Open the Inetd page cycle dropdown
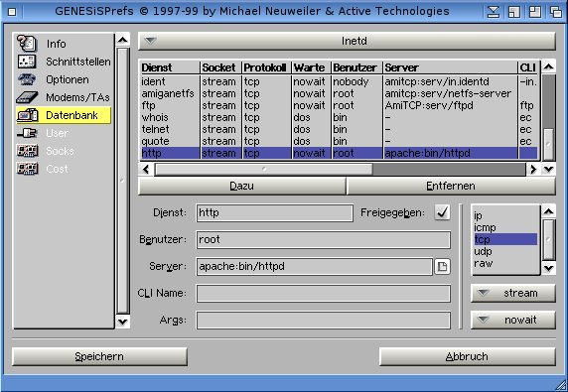The height and width of the screenshot is (392, 568). point(347,41)
